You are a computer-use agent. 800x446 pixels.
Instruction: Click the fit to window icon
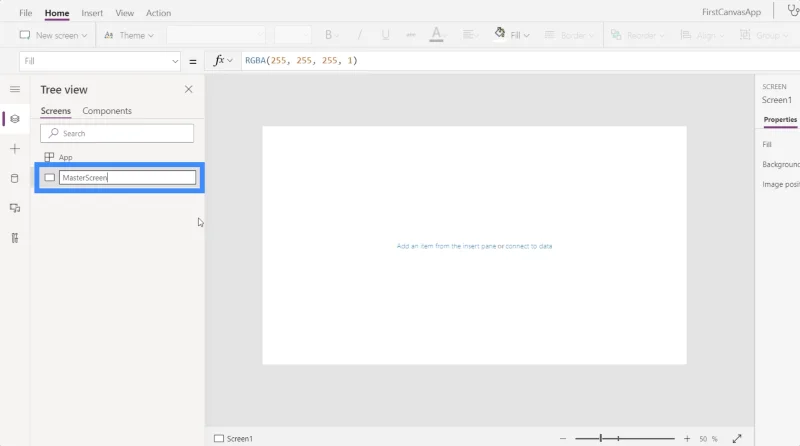click(737, 438)
